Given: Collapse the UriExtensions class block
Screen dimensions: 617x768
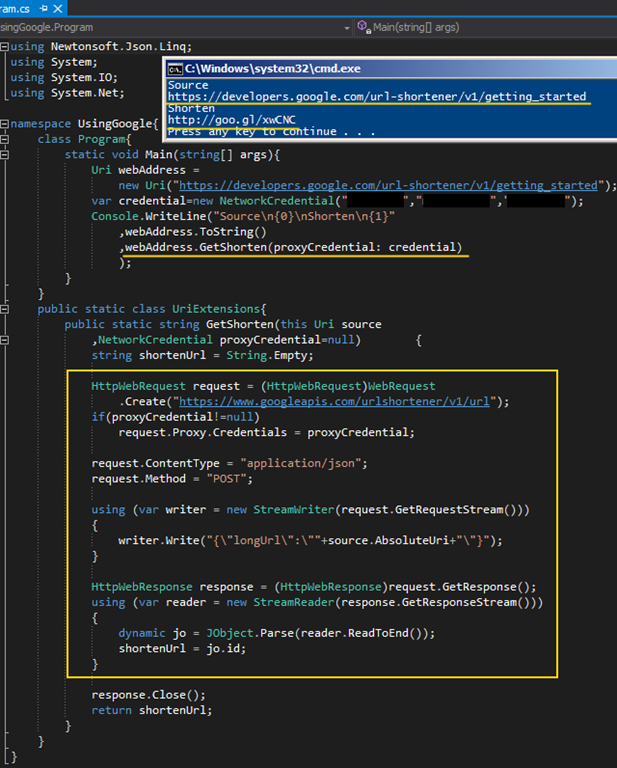Looking at the screenshot, I should pos(5,309).
